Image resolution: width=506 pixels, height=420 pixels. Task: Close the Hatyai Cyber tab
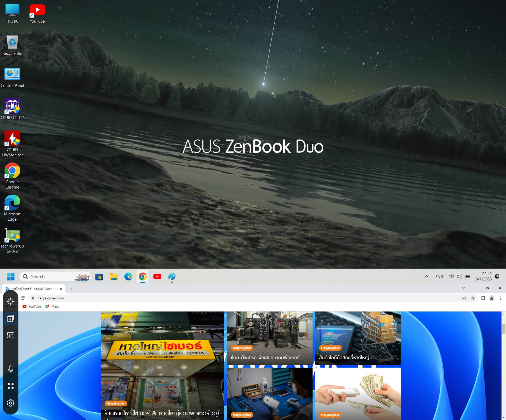coord(61,289)
